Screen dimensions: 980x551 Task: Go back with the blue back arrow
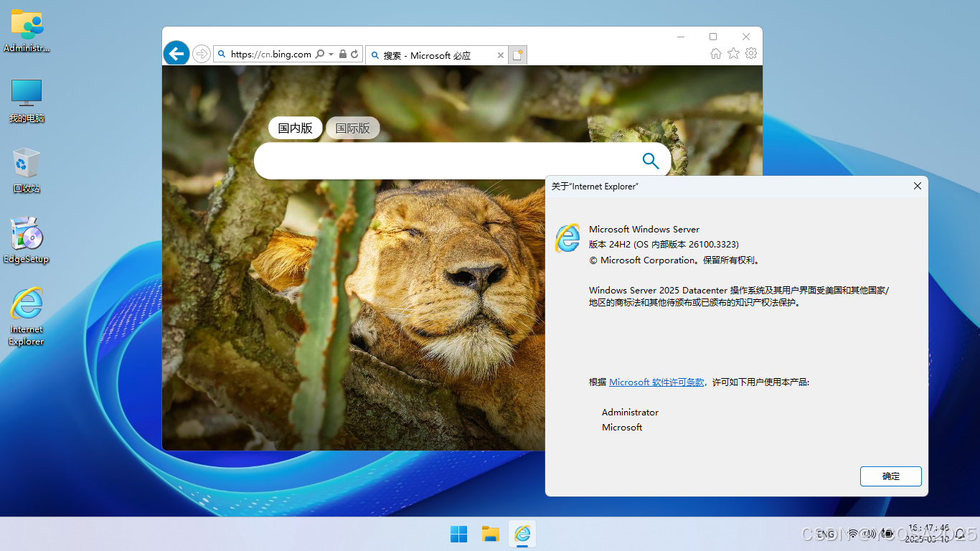coord(176,54)
